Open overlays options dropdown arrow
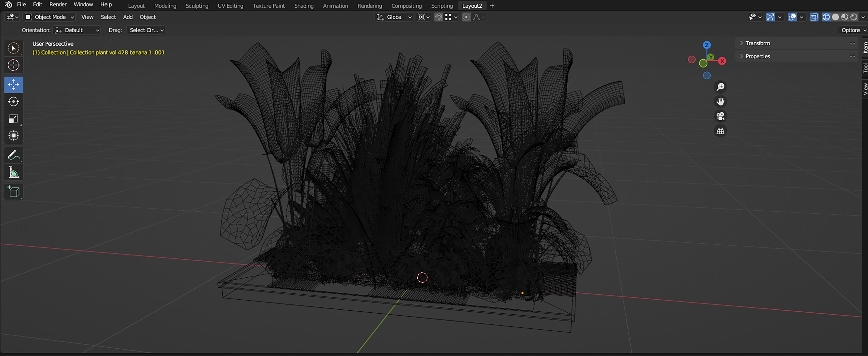The image size is (868, 356). point(801,17)
